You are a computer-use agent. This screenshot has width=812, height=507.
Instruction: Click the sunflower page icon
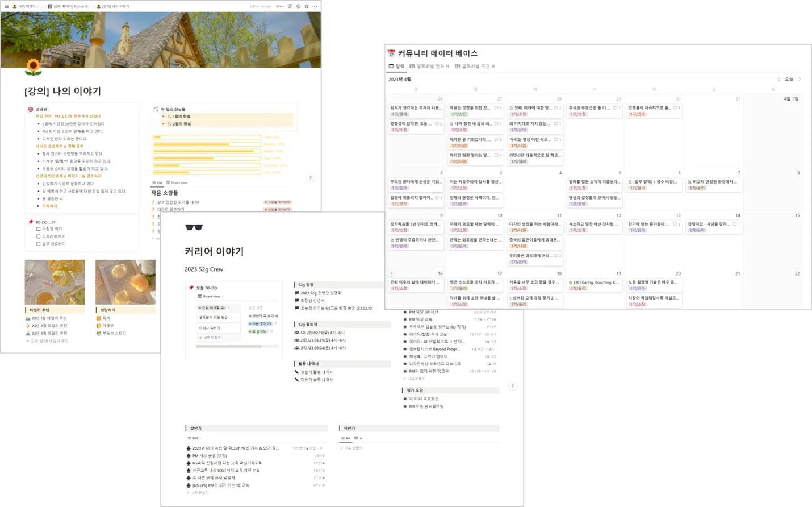34,67
